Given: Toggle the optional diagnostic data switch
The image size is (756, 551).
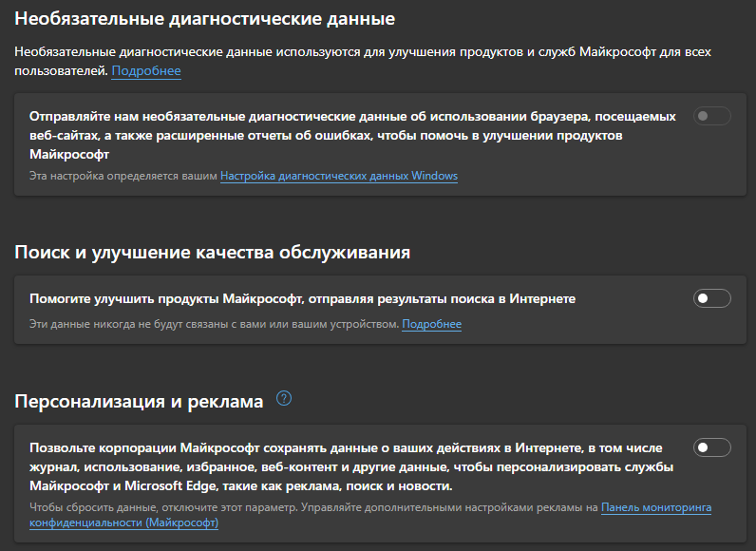Looking at the screenshot, I should pos(712,116).
